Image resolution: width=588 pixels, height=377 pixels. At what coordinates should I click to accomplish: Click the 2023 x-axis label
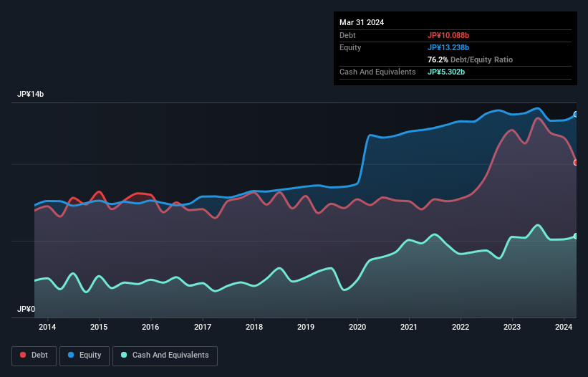pos(512,327)
